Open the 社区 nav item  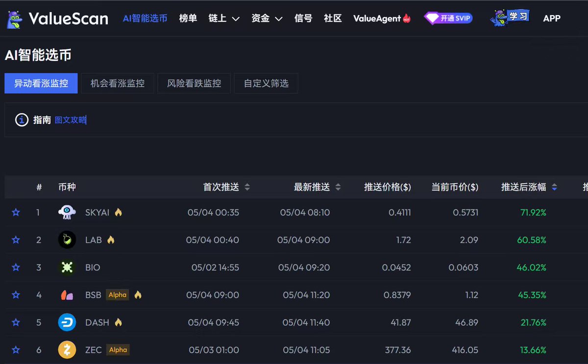[x=333, y=19]
